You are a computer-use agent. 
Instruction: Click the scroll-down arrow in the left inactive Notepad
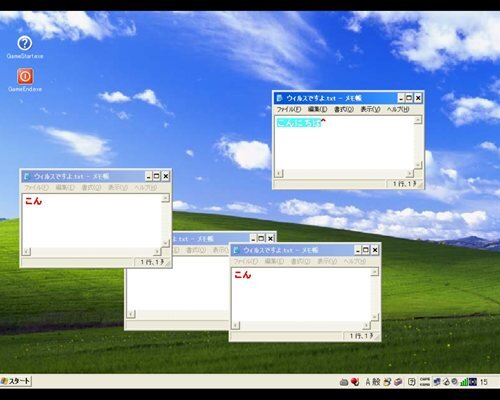[166, 243]
